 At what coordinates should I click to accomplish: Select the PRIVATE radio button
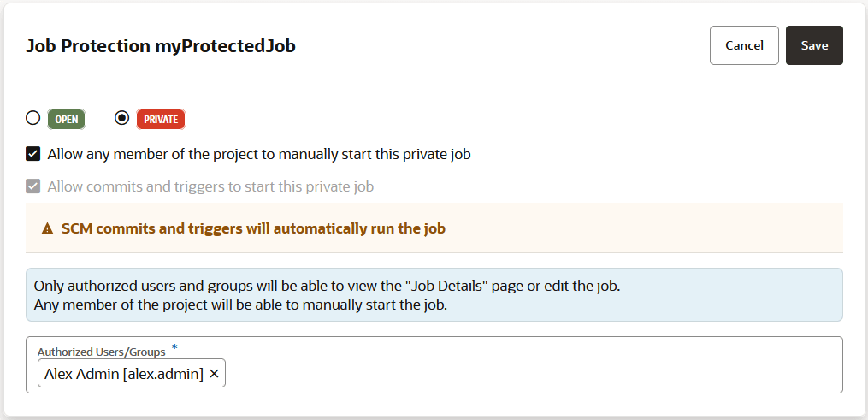point(122,118)
